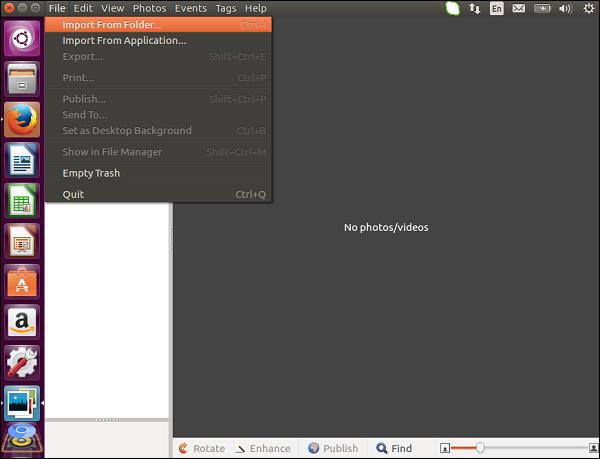
Task: Open Ubuntu Software Center icon
Action: pos(21,281)
